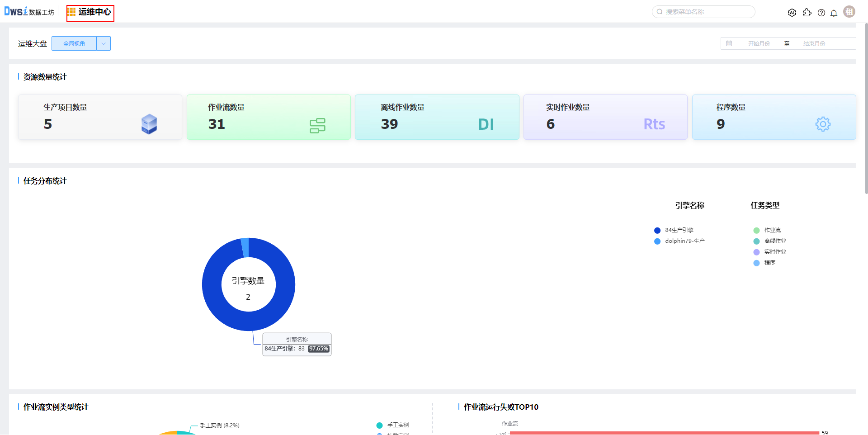Open the notification bell

coord(834,13)
